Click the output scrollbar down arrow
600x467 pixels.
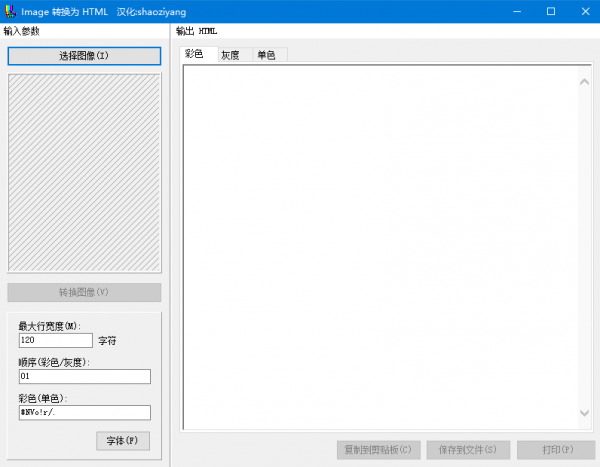coord(584,413)
